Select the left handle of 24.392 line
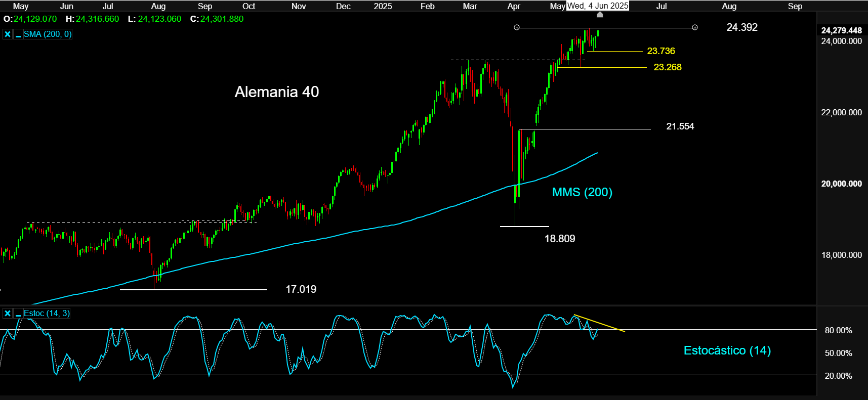 [x=517, y=27]
